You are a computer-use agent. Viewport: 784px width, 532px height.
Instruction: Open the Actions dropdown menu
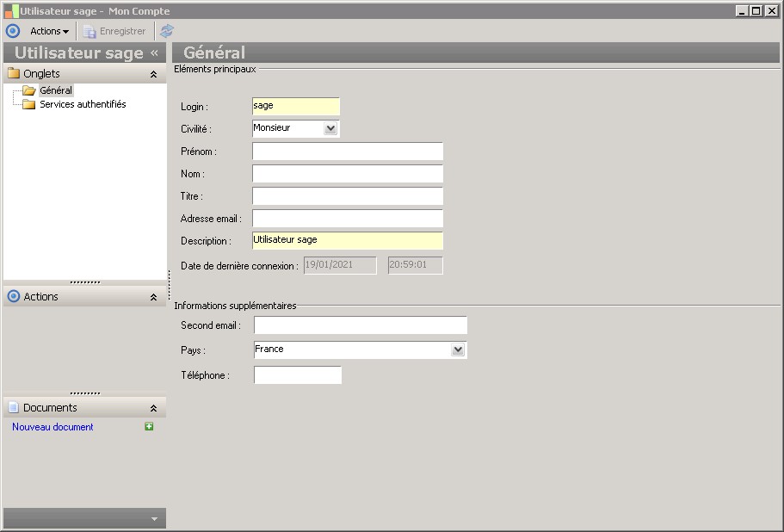pos(49,31)
